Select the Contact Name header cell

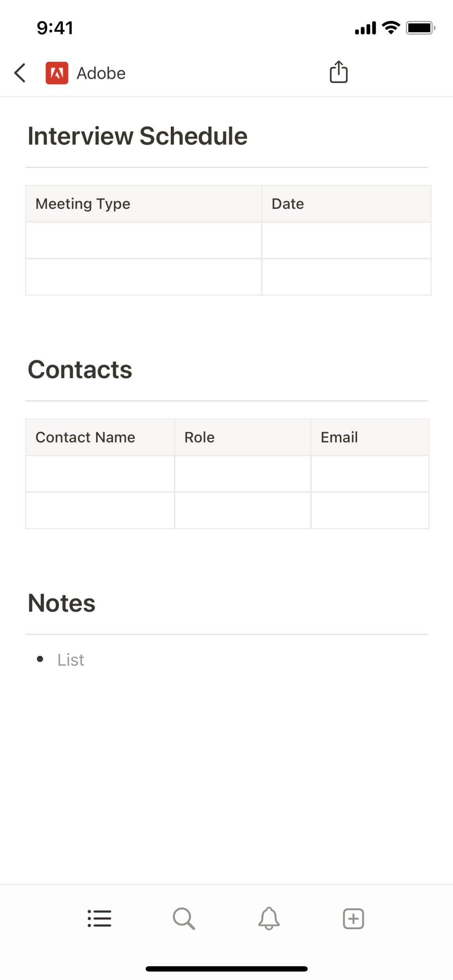[x=100, y=437]
